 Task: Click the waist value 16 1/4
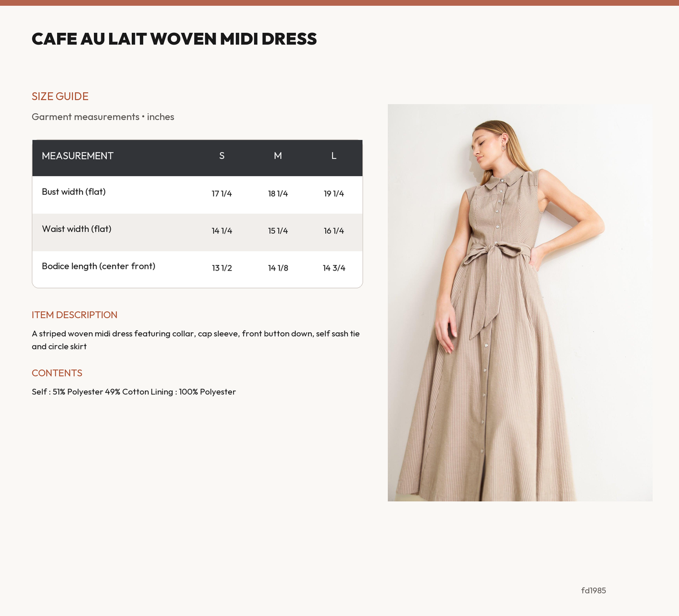[x=334, y=231]
